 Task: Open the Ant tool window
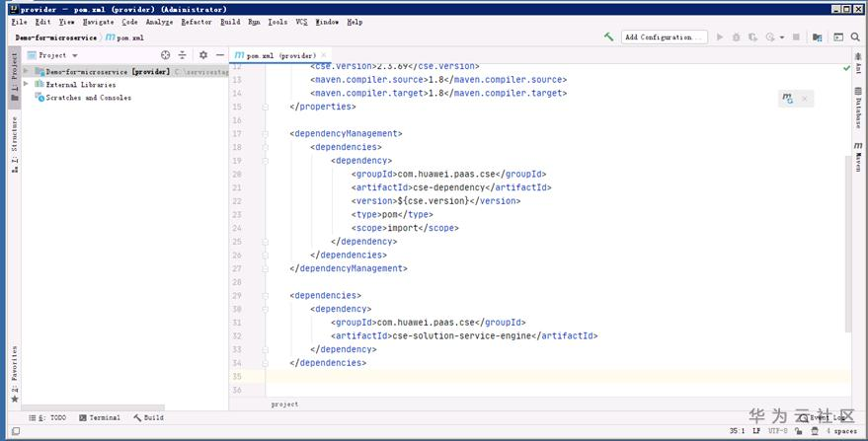(858, 62)
